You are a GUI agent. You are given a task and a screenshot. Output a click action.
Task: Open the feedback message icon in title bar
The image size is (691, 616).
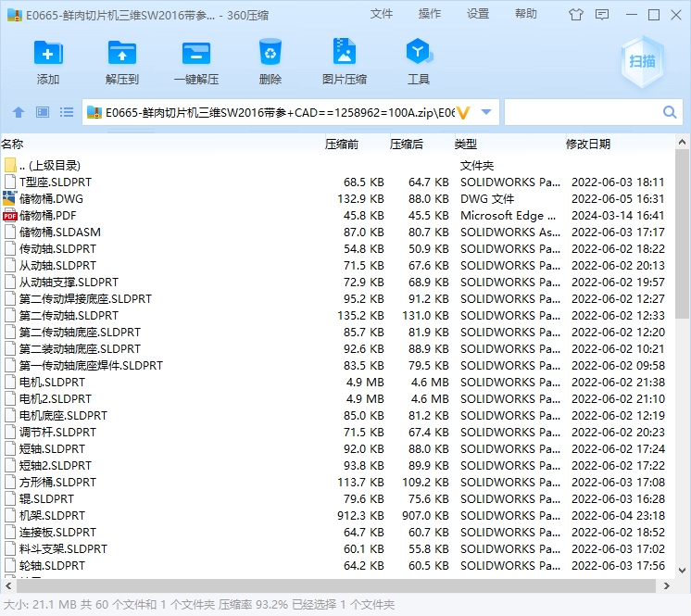point(601,15)
